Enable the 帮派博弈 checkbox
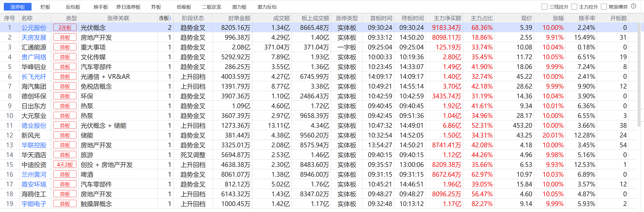Image resolution: width=644 pixels, height=212 pixels. point(603,7)
